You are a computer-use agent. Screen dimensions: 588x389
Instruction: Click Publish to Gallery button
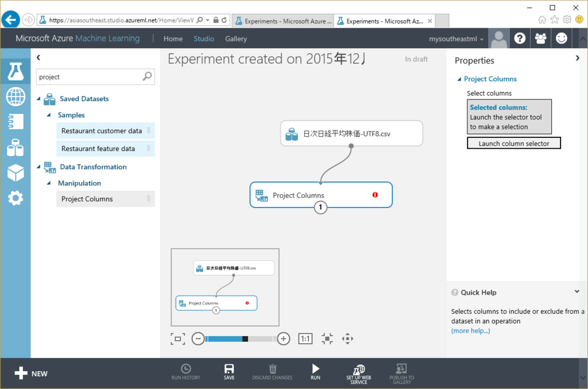401,374
